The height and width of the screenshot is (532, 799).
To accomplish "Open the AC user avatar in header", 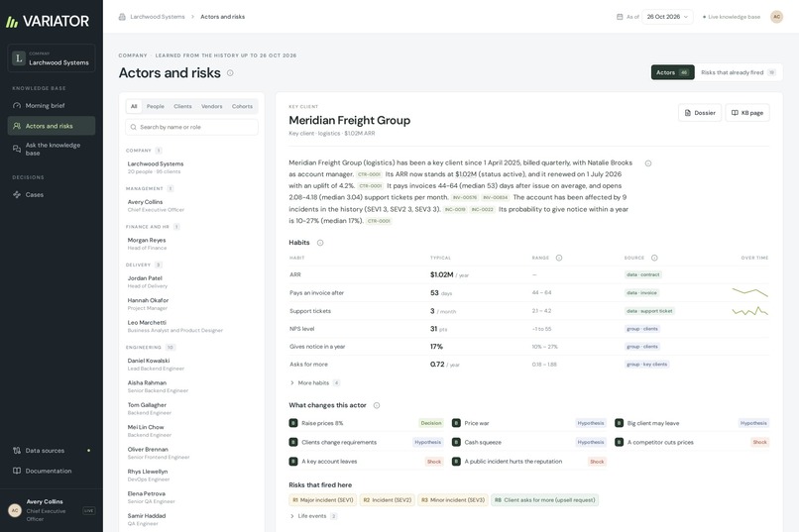I will [x=776, y=17].
